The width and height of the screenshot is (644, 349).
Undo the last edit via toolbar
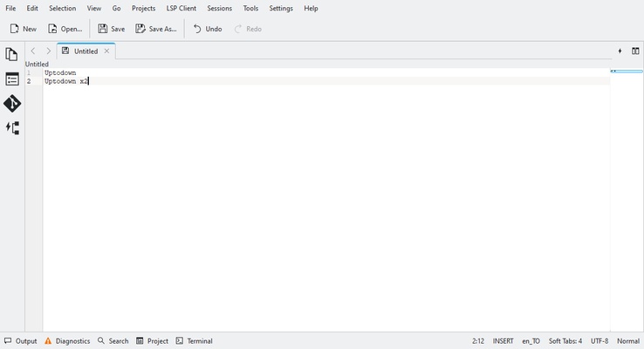pos(208,29)
